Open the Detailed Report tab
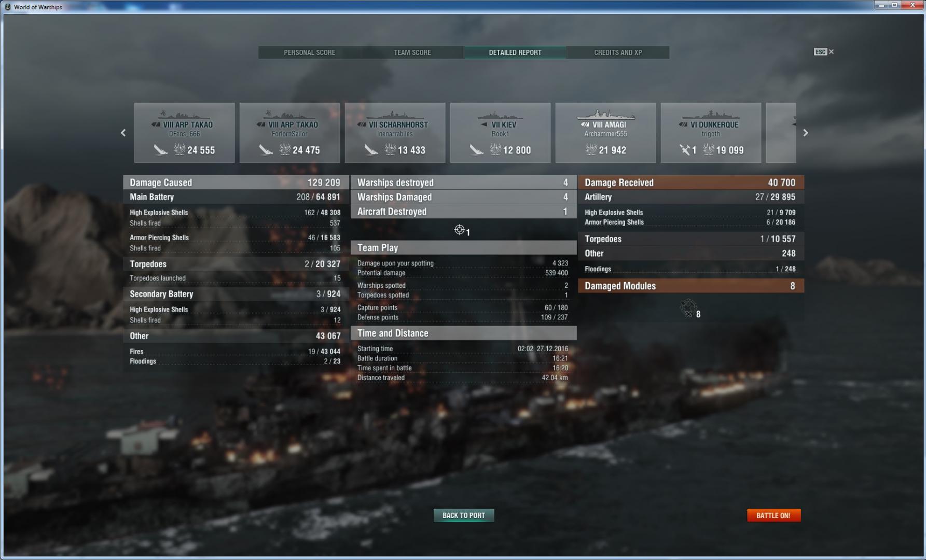926x560 pixels. (x=515, y=52)
